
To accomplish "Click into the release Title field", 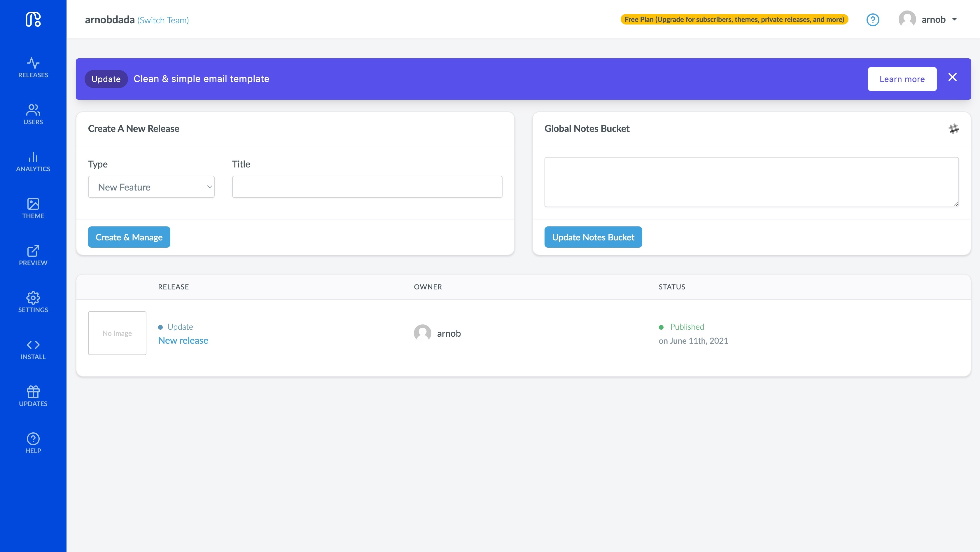I will (x=367, y=187).
